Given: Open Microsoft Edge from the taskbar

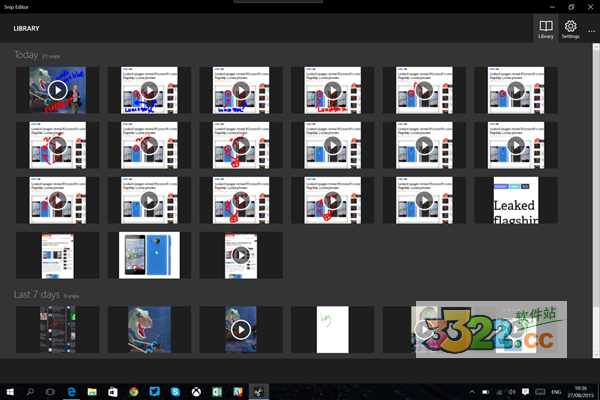Looking at the screenshot, I should pos(72,392).
